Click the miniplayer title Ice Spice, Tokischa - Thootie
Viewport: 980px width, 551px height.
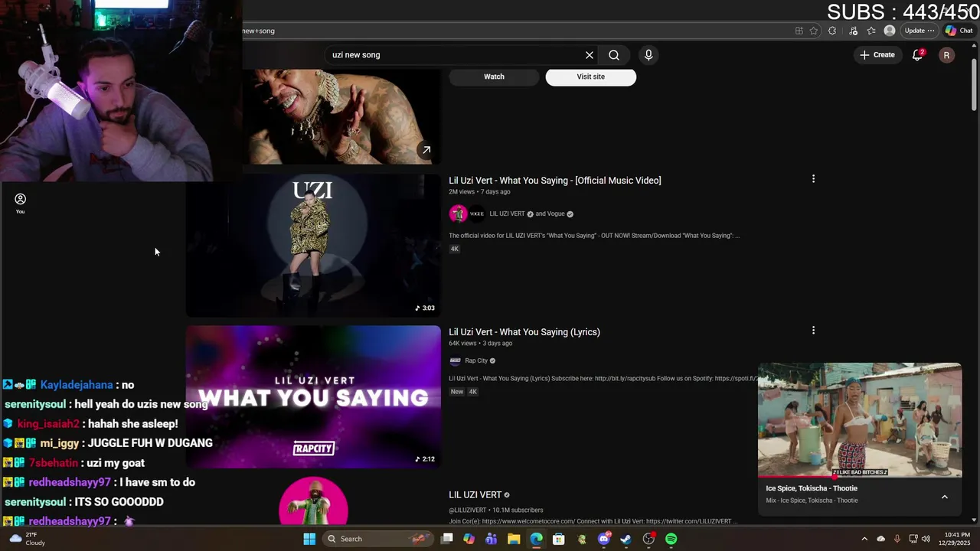pyautogui.click(x=812, y=488)
